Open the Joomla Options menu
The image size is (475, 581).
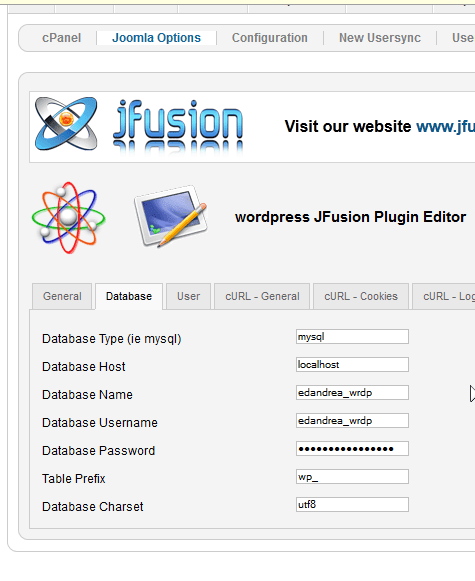click(156, 38)
